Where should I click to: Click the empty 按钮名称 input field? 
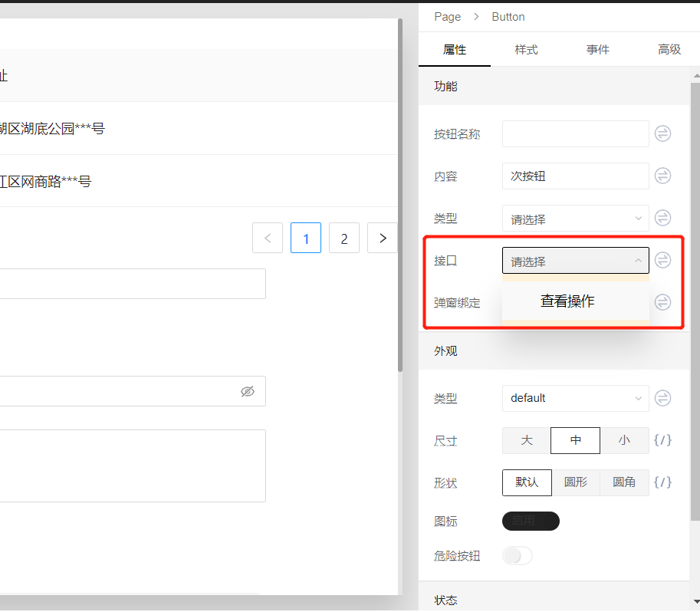coord(575,133)
